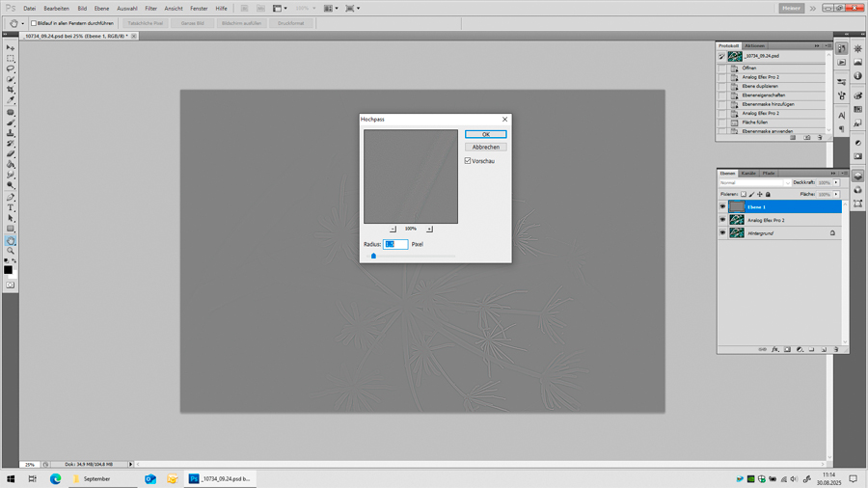This screenshot has height=488, width=868.
Task: Open the Filter menu
Action: (x=150, y=8)
